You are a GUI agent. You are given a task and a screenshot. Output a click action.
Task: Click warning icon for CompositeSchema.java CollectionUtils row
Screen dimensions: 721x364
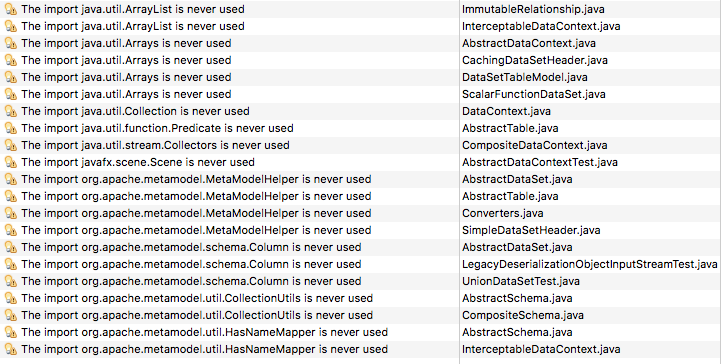pos(11,315)
